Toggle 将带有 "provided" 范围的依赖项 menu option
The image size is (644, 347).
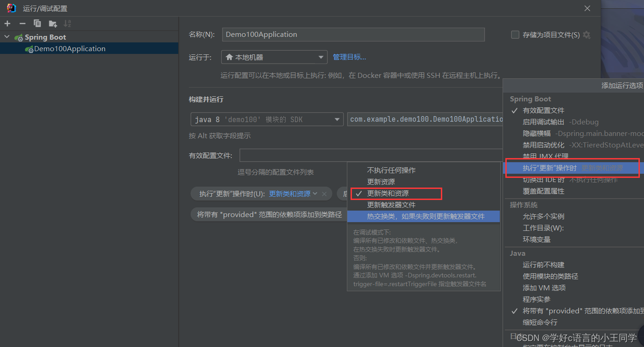coord(574,311)
